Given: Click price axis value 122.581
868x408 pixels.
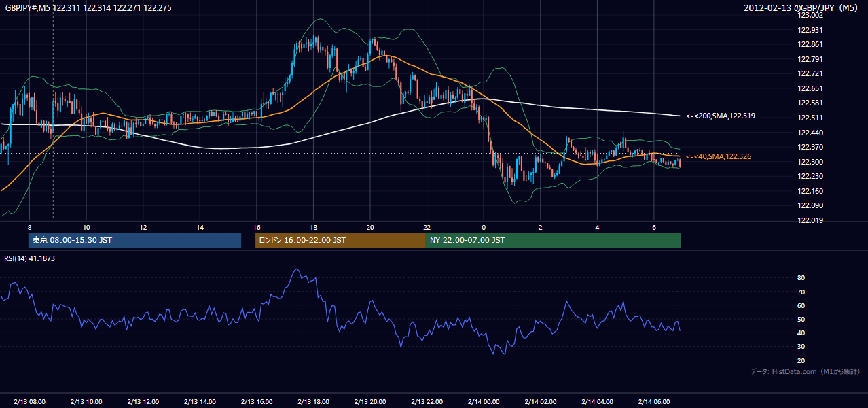Looking at the screenshot, I should (810, 103).
